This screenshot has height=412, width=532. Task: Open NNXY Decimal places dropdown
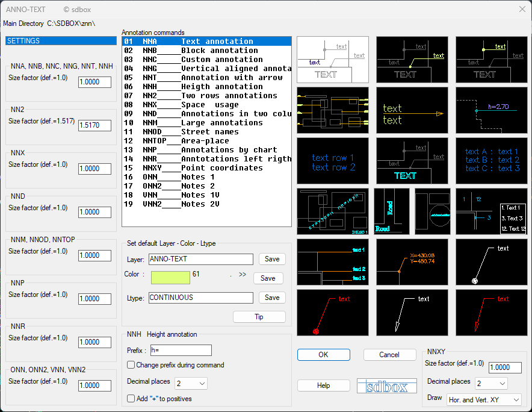point(491,384)
